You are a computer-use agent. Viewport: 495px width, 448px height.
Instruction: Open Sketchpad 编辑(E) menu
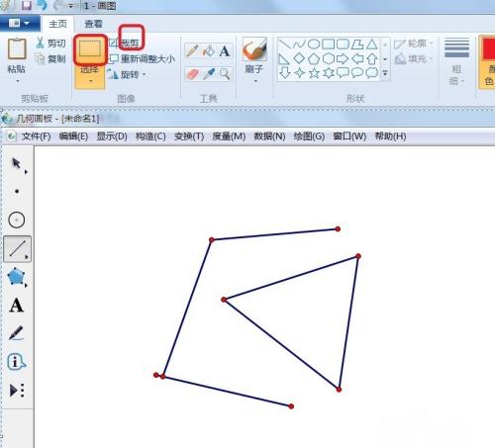click(x=73, y=136)
